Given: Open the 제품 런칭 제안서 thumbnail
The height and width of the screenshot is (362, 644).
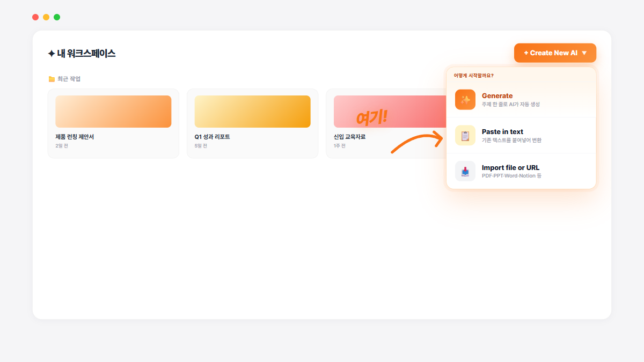Looking at the screenshot, I should click(113, 112).
